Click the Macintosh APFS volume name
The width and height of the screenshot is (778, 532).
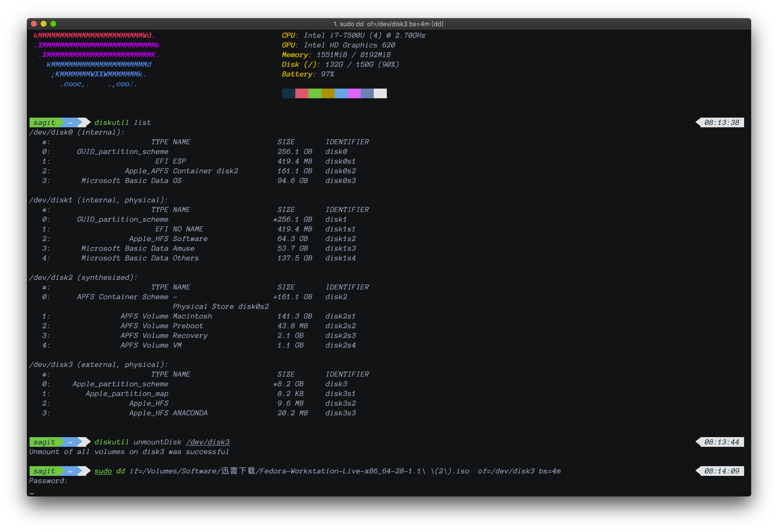[x=192, y=316]
